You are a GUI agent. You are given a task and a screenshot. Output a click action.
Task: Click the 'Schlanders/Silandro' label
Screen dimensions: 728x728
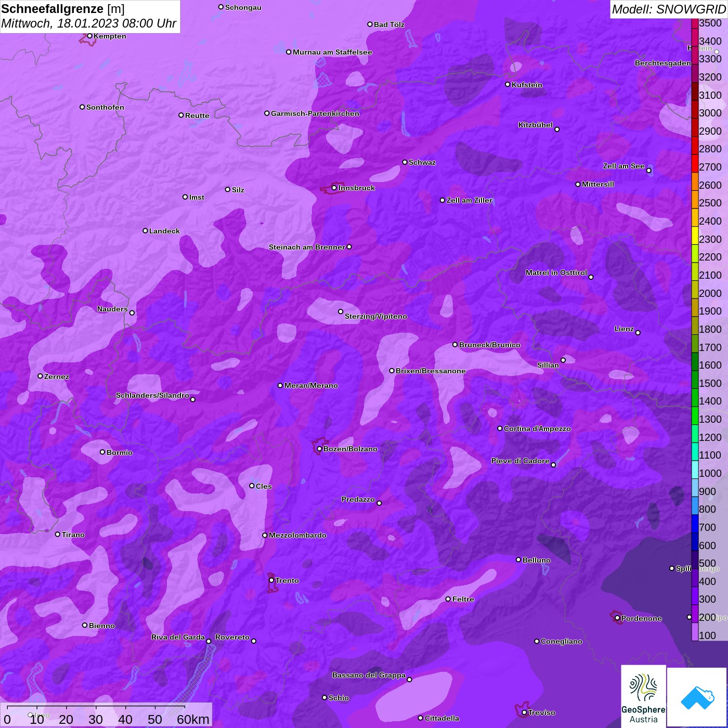[x=152, y=395]
